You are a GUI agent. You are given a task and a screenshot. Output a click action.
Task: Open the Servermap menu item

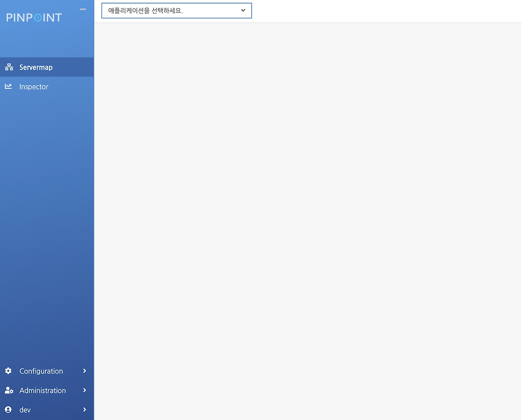coord(47,67)
